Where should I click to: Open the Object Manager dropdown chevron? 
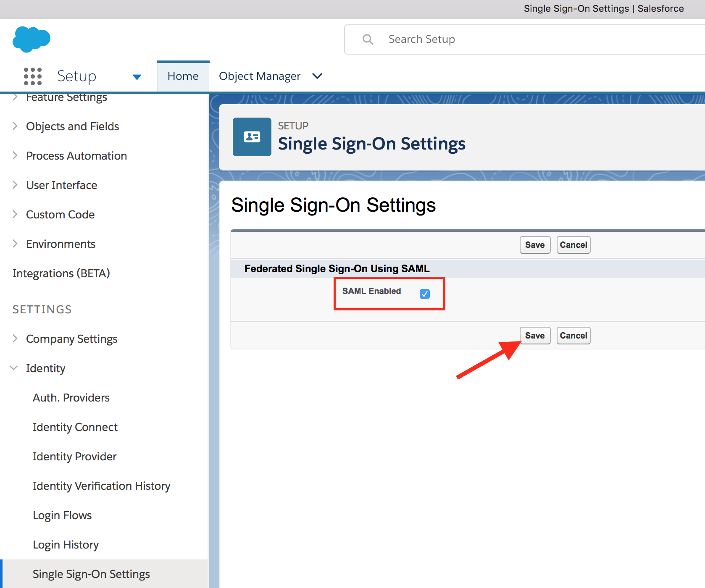click(x=317, y=76)
